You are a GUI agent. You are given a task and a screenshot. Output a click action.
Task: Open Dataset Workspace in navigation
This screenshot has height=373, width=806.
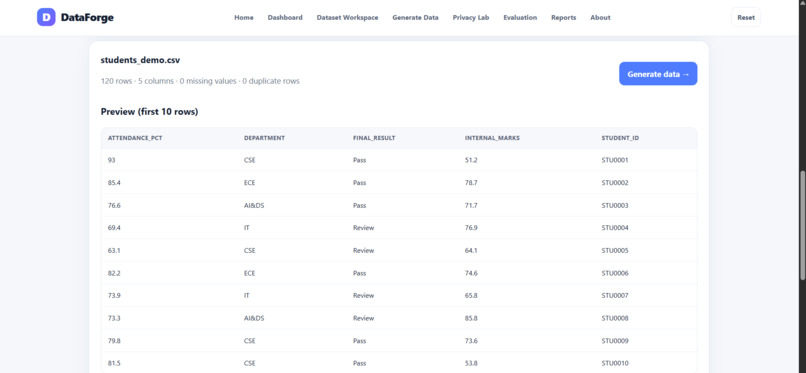tap(347, 17)
